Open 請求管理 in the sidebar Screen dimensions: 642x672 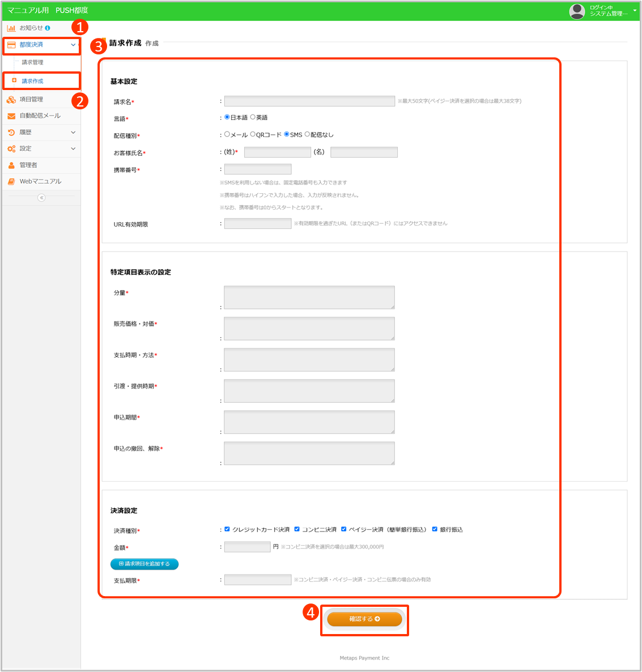point(33,62)
